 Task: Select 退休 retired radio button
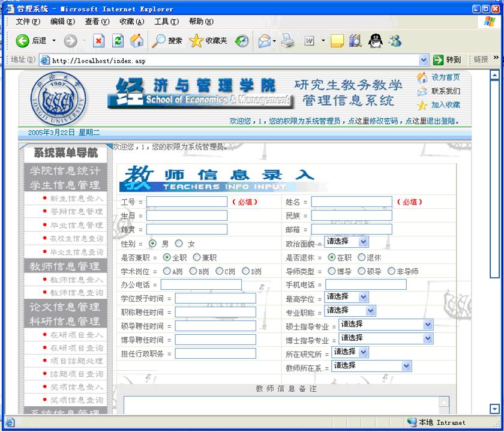point(362,257)
